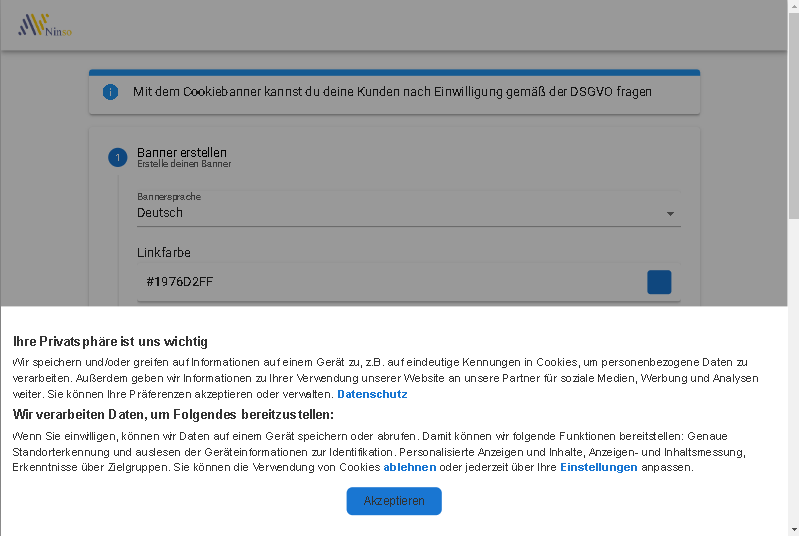The height and width of the screenshot is (536, 799).
Task: Click the Ninso logo in the header
Action: [45, 25]
